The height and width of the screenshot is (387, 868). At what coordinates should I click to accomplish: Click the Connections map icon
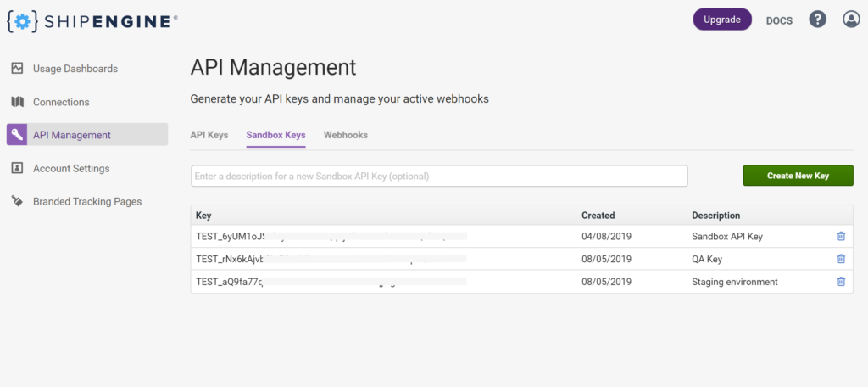coord(17,102)
